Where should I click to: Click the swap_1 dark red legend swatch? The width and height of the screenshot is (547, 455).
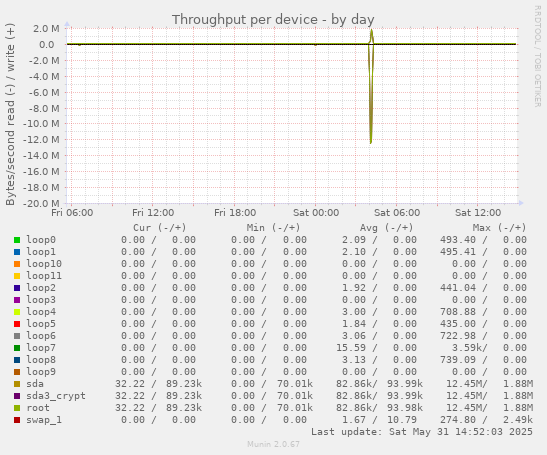(17, 420)
